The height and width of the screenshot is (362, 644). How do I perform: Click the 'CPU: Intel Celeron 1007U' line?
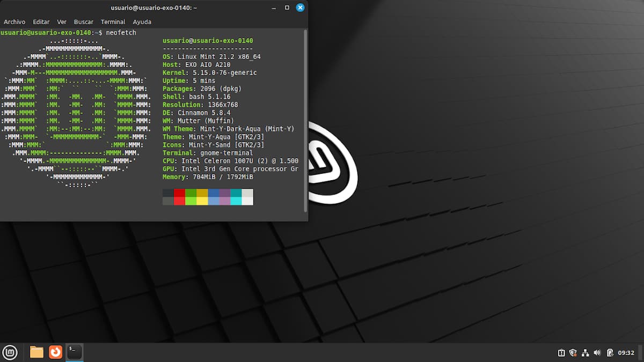click(x=231, y=161)
